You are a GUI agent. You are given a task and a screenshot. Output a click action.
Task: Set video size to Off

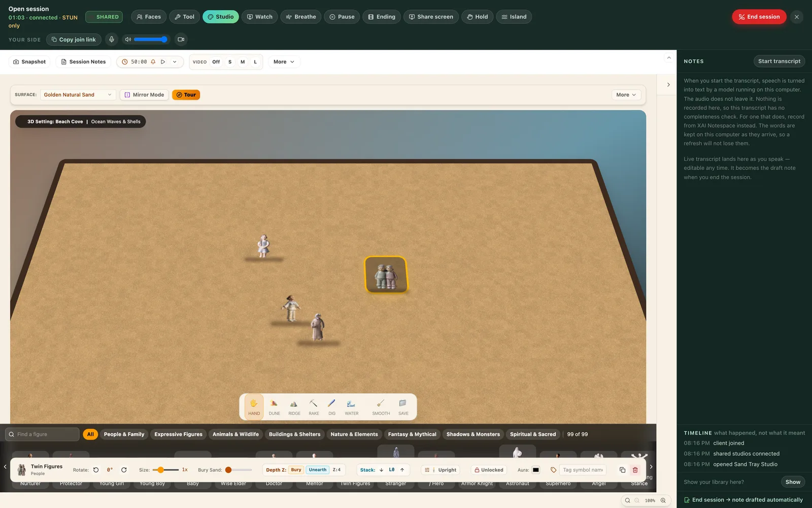coord(216,62)
